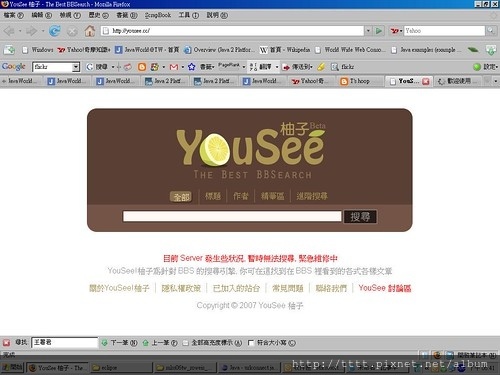
Task: Open the ScrapBook menu
Action: [158, 15]
